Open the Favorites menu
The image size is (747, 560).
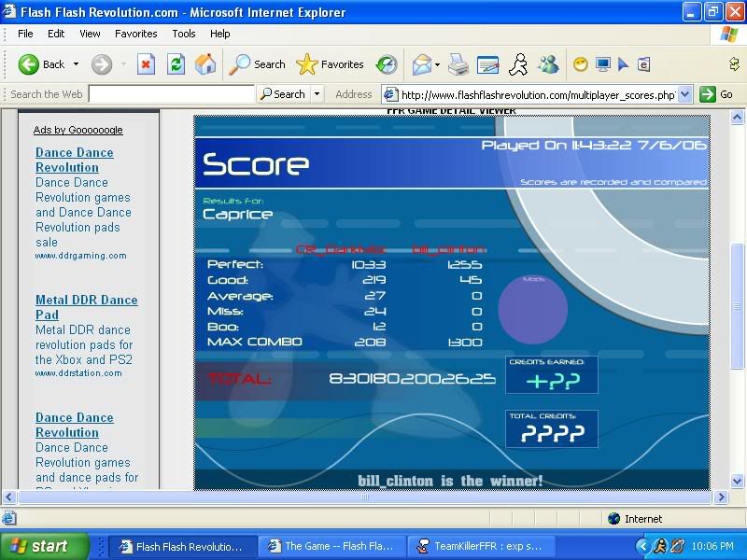tap(135, 34)
